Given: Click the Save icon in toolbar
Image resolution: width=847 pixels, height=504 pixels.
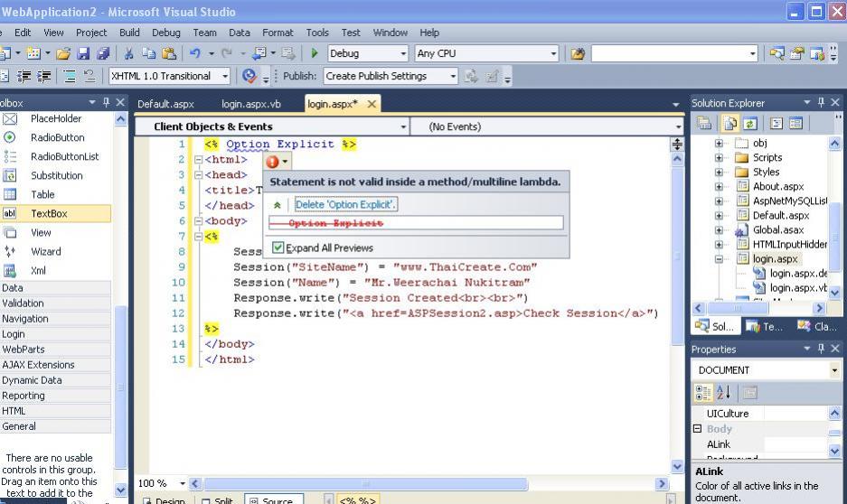Looking at the screenshot, I should (83, 53).
